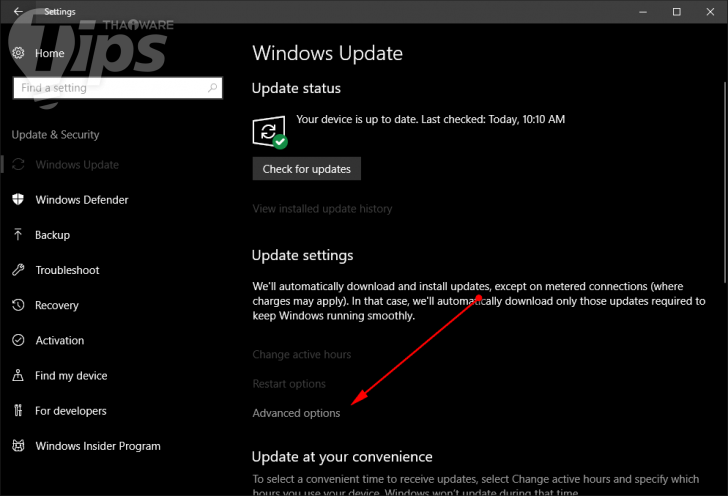The height and width of the screenshot is (496, 728).
Task: Click the 'Update settings' heading text
Action: click(302, 255)
